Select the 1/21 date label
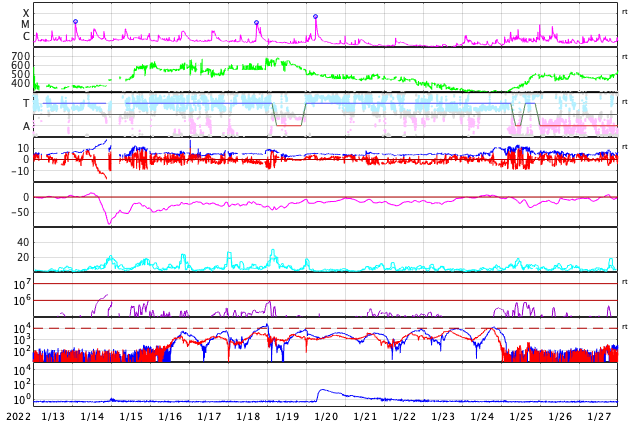Viewport: 634px width, 424px height. [365, 416]
